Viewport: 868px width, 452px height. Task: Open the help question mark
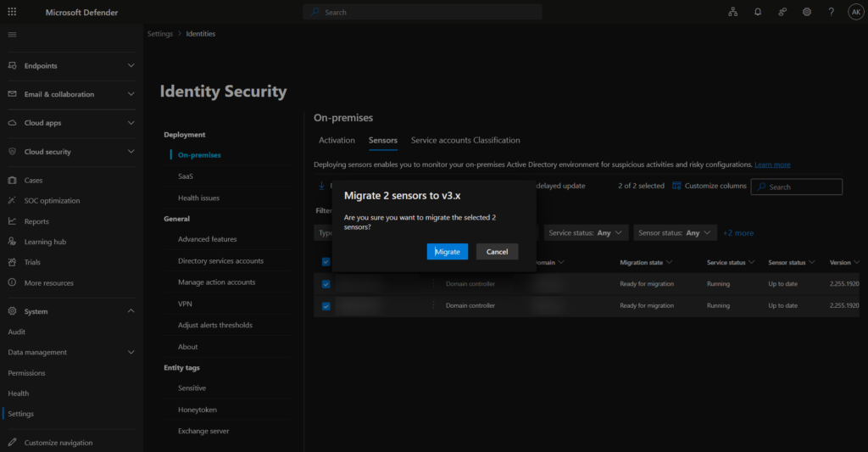pyautogui.click(x=831, y=12)
